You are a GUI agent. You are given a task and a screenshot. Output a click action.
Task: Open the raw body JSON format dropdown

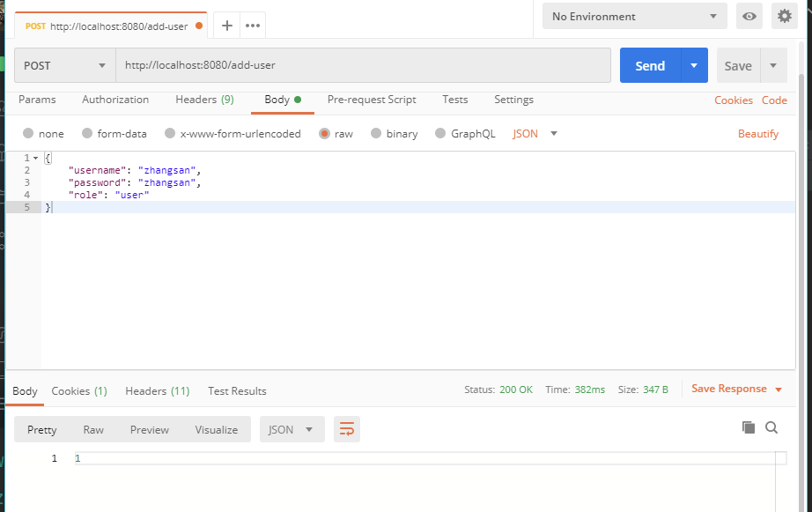coord(535,134)
